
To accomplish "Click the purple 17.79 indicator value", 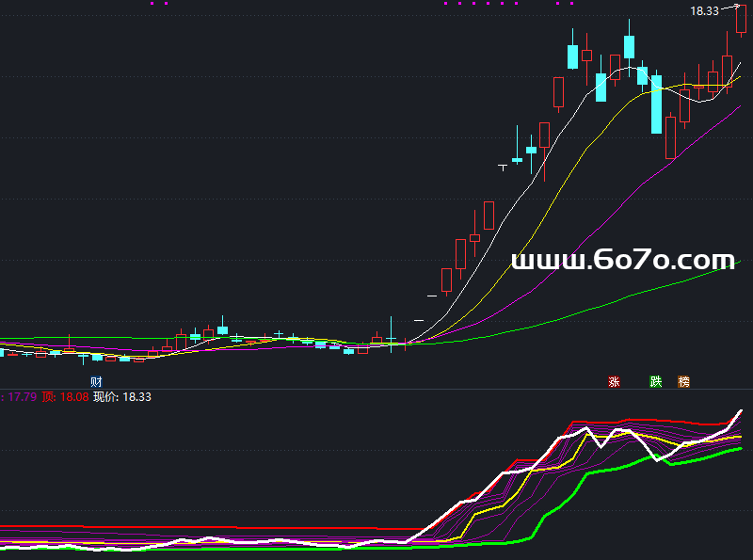I will 21,397.
